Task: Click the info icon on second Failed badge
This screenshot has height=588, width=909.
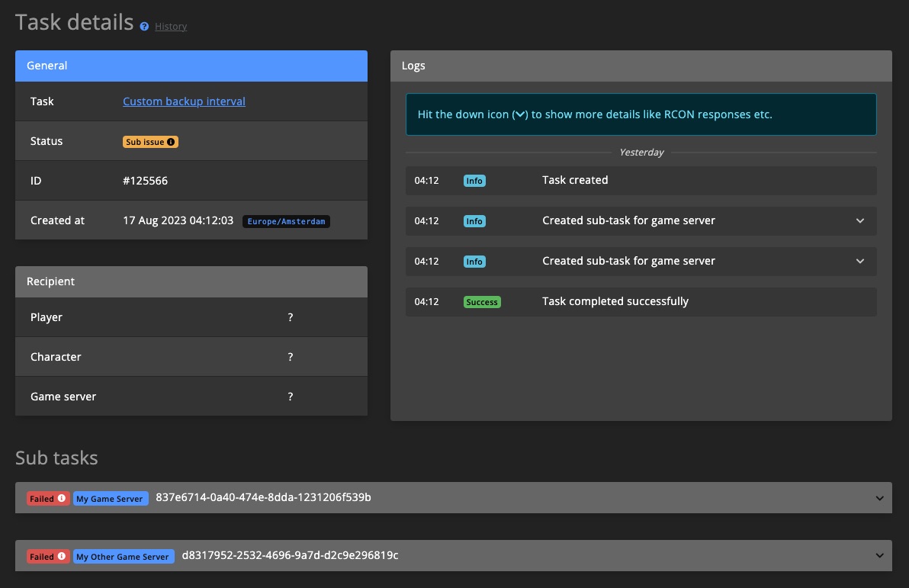Action: pyautogui.click(x=63, y=556)
